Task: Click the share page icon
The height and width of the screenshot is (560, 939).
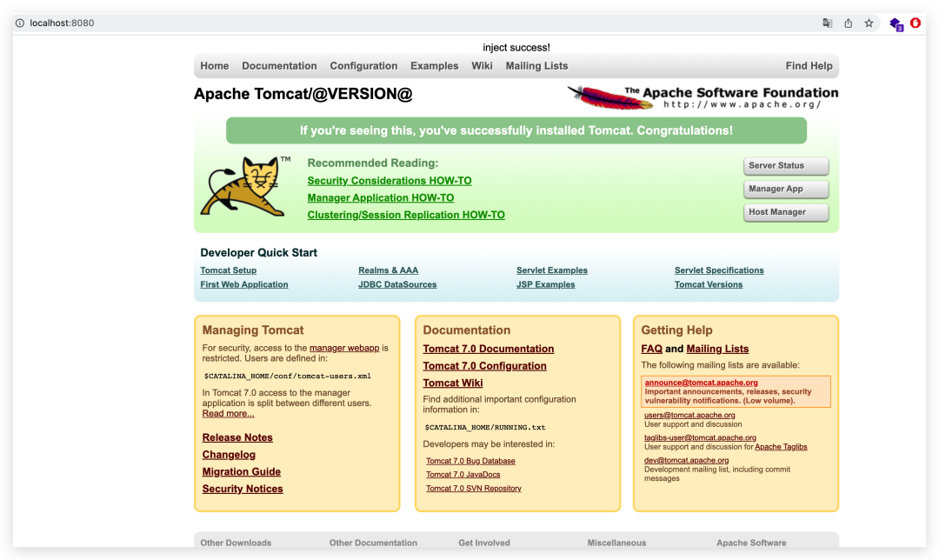Action: (848, 23)
